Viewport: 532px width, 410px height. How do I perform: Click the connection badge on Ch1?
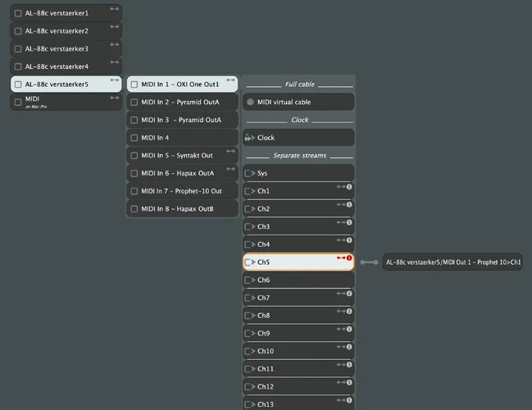tap(349, 187)
